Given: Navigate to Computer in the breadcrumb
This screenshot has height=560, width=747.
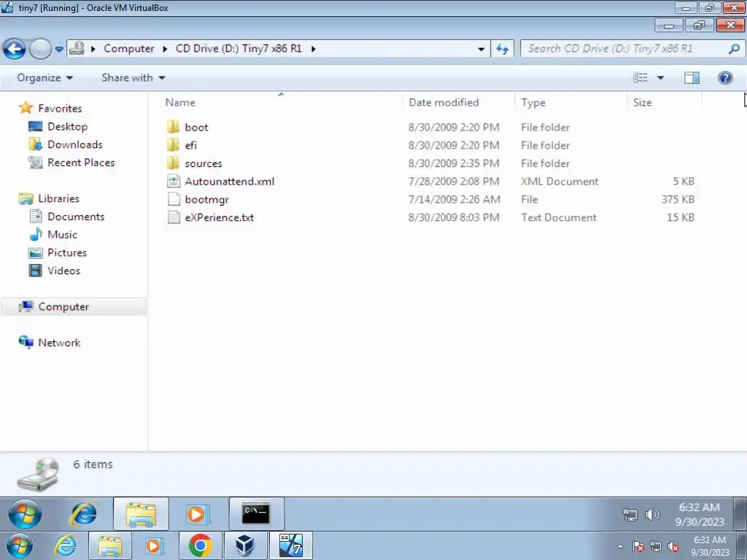Looking at the screenshot, I should [129, 49].
